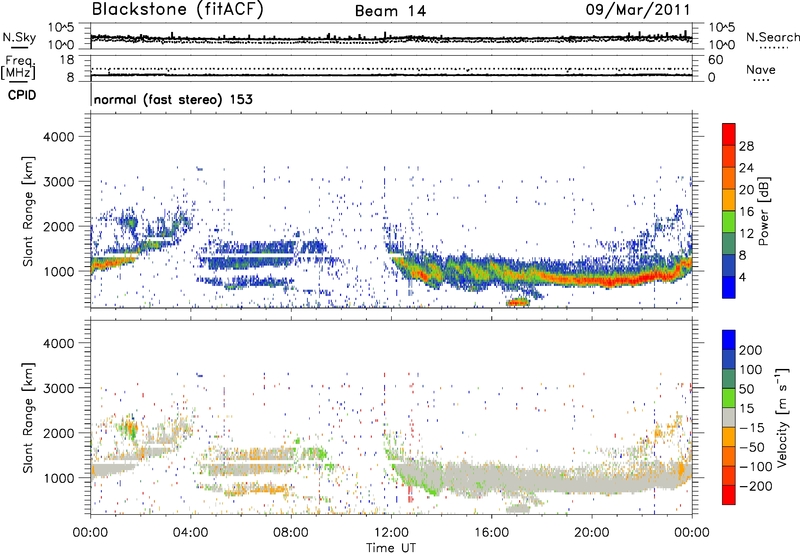Click yellow Power bar segment between 16 and 20

(x=729, y=200)
